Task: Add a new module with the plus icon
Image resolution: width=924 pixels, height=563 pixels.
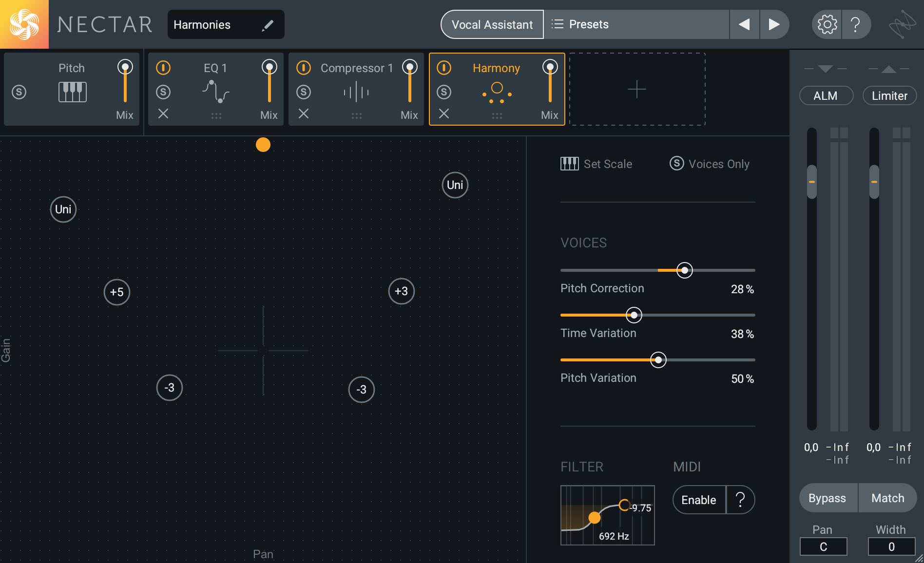Action: point(636,89)
